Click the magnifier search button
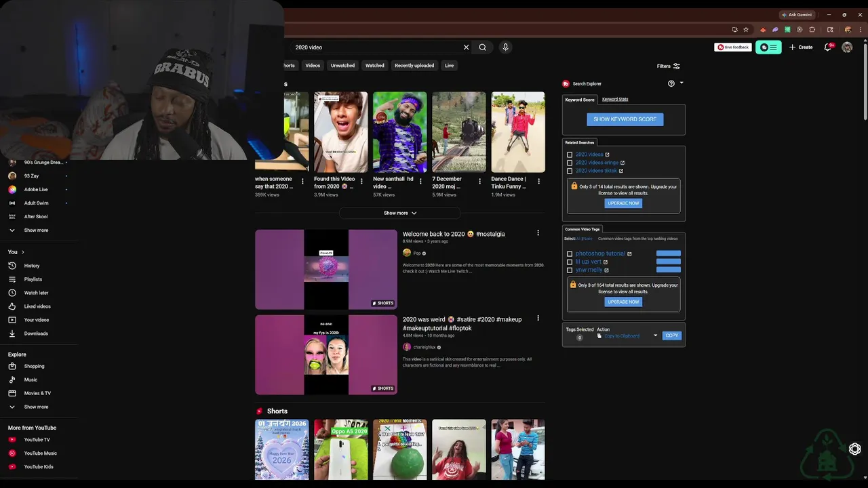 click(482, 47)
